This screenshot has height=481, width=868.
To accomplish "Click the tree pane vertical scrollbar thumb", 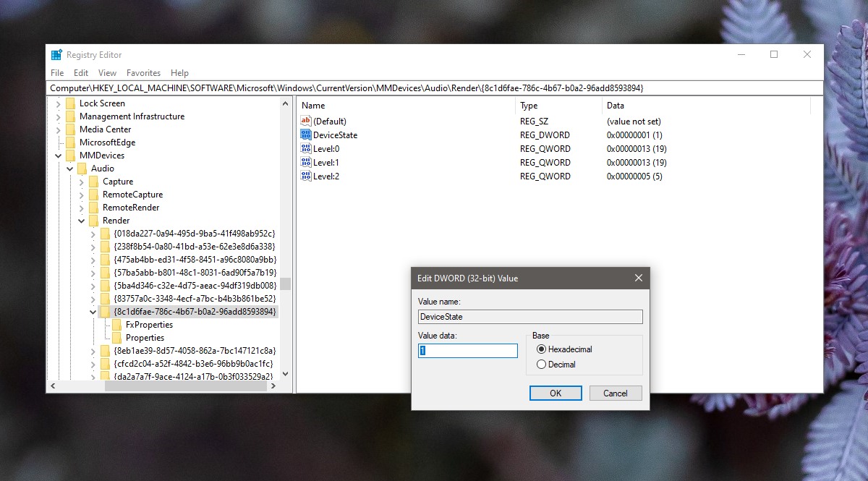I will point(285,284).
